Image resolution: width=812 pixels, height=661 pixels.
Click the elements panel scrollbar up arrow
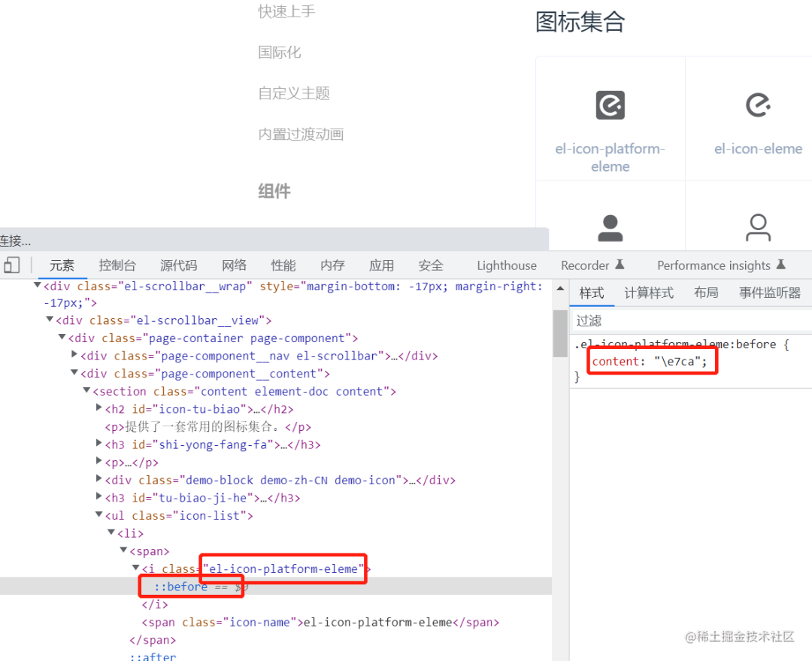(560, 288)
